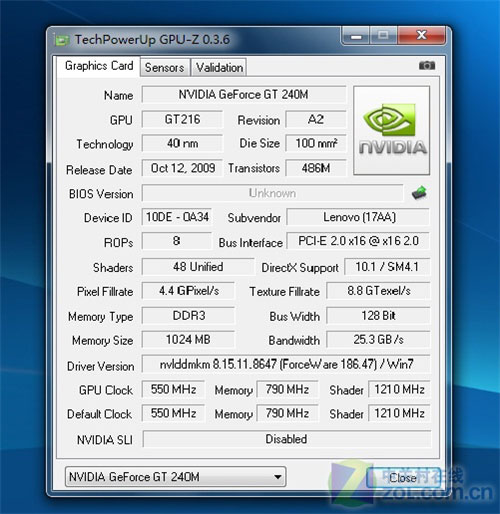Click the Default Clock row Shader 1210 MHz
The height and width of the screenshot is (514, 500).
pyautogui.click(x=399, y=413)
